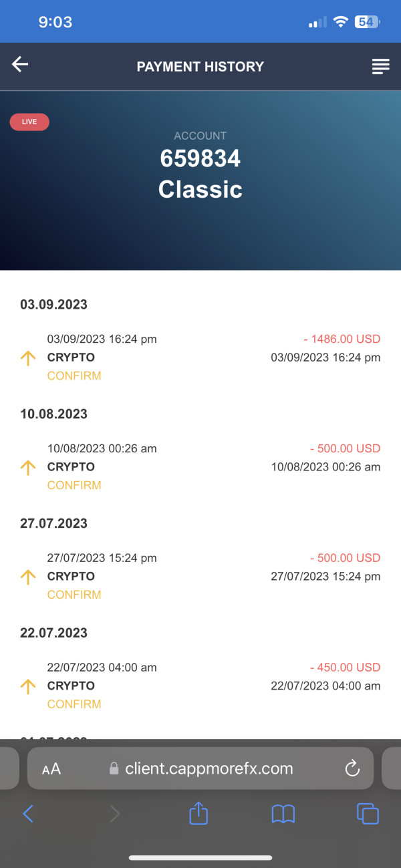Tap CONFIRM under the 22/07/2023 transaction
The width and height of the screenshot is (401, 868).
tap(74, 704)
